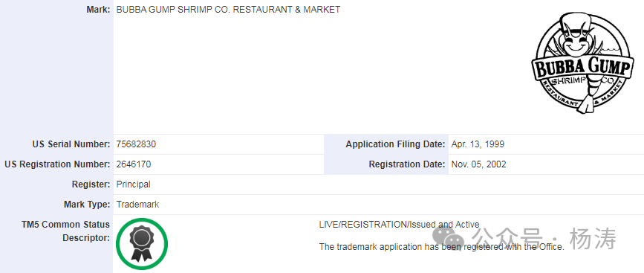Click the Mark Type label
Image resolution: width=644 pixels, height=273 pixels.
[x=87, y=205]
